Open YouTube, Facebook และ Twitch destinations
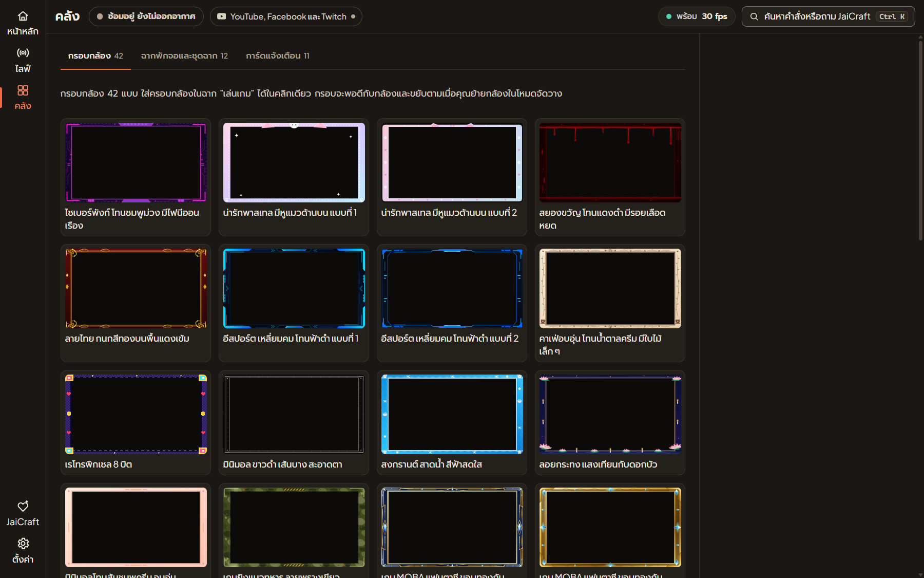 (x=286, y=16)
